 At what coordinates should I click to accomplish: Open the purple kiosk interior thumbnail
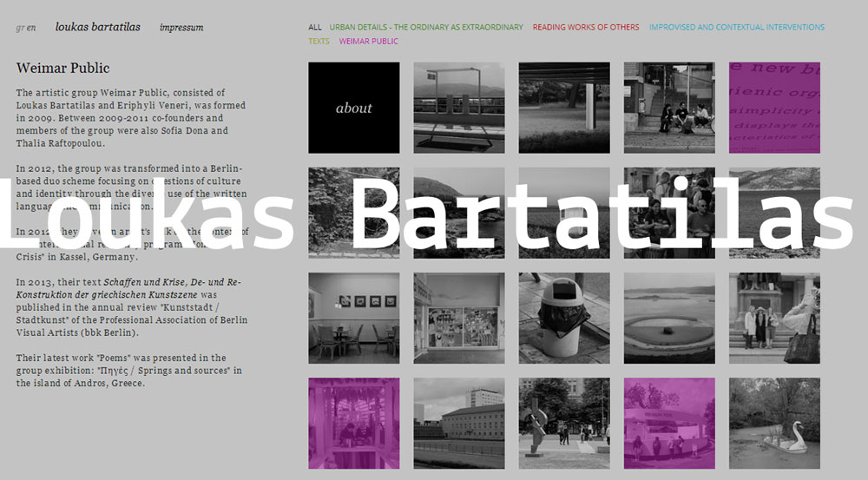pyautogui.click(x=354, y=423)
